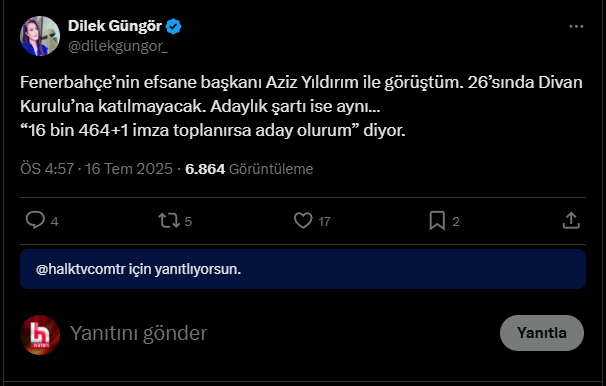The width and height of the screenshot is (606, 386).
Task: Open Dilek Güngör's profile picture
Action: click(x=40, y=36)
